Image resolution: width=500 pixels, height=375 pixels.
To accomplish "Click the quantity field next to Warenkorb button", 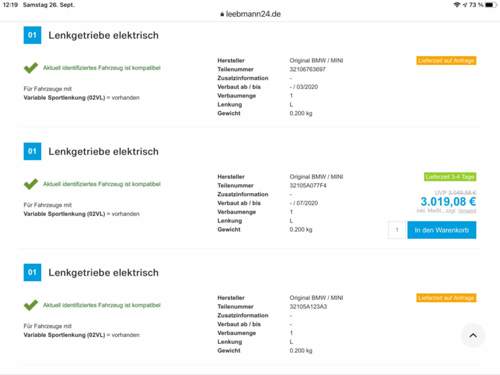I will point(397,230).
